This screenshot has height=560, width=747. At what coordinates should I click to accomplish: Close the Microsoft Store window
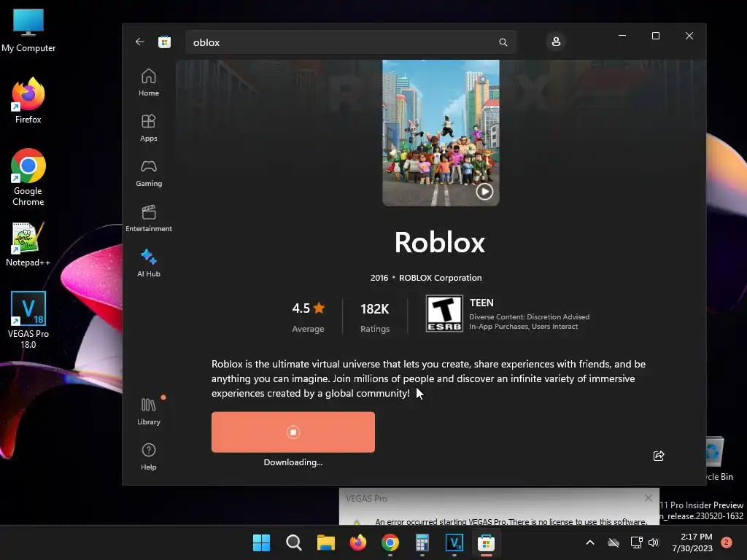point(689,36)
